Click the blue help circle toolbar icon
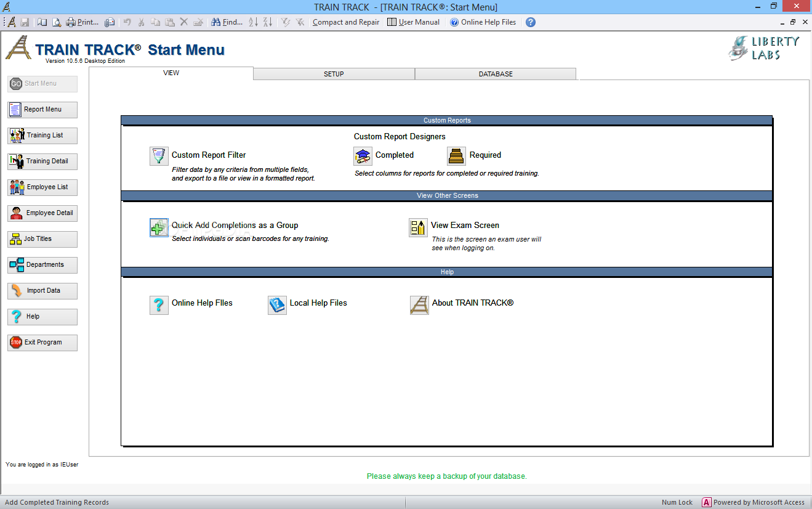 [x=531, y=22]
